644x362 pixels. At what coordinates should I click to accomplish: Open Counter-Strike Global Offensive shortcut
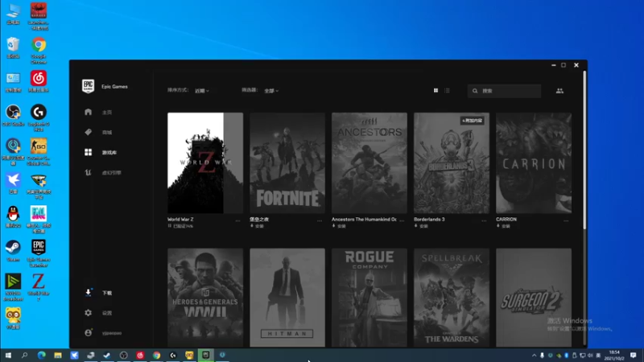[39, 152]
